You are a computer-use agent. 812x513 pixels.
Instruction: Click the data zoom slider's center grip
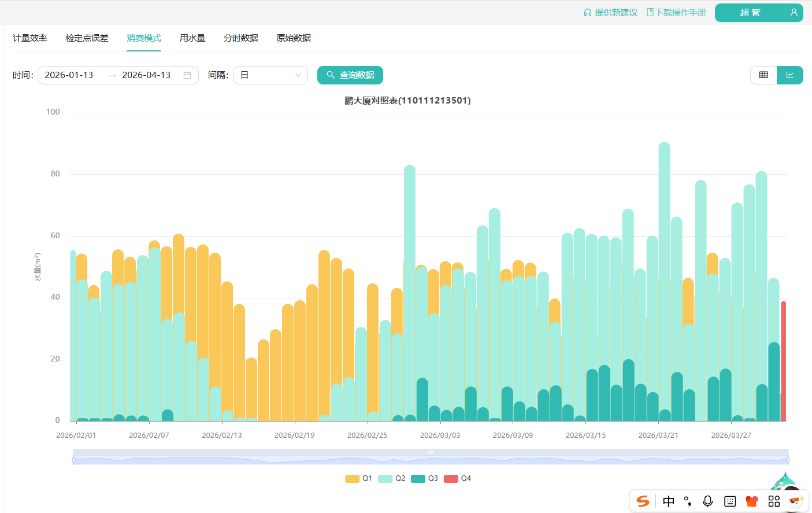pyautogui.click(x=431, y=452)
